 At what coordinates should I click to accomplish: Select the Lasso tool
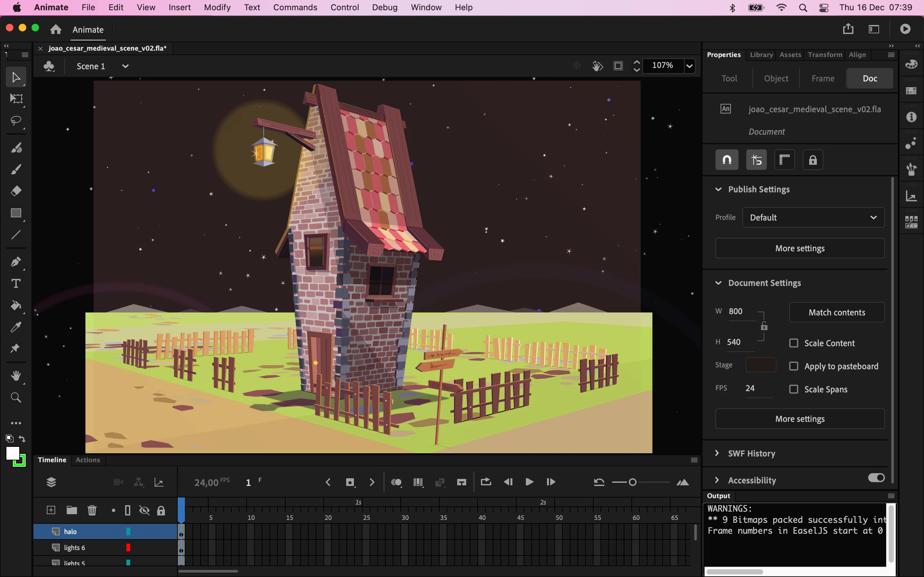click(16, 121)
